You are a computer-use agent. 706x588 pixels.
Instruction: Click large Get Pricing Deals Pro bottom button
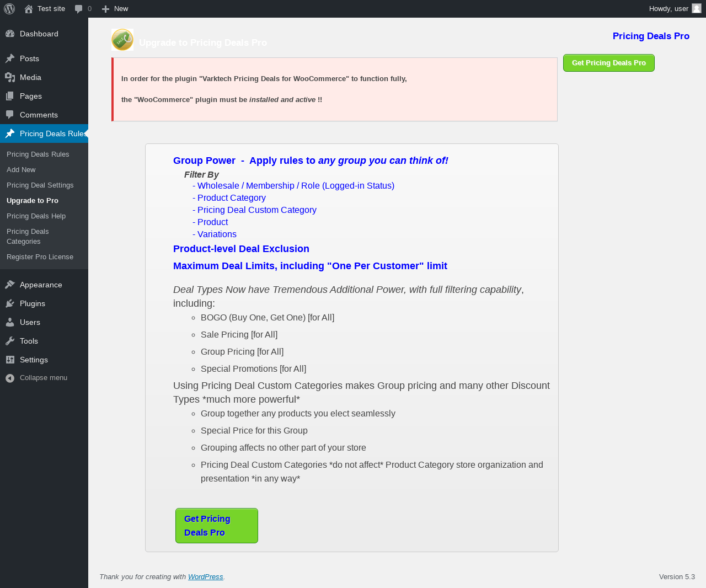[x=217, y=526]
